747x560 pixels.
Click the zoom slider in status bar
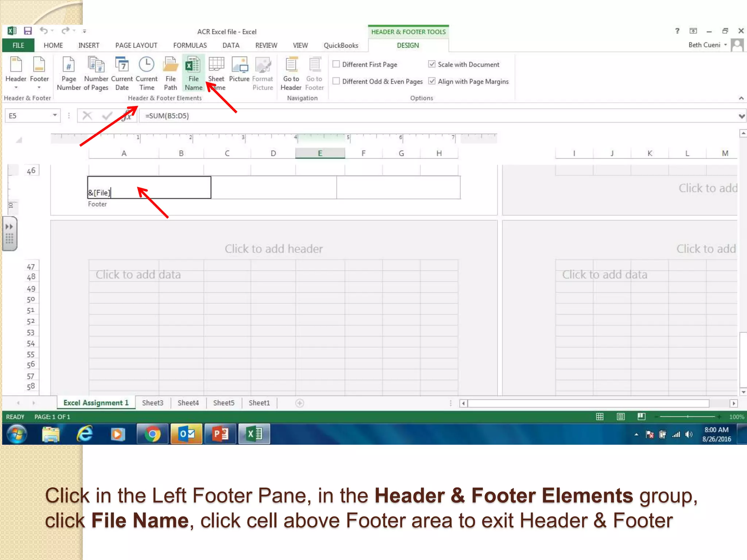point(688,417)
